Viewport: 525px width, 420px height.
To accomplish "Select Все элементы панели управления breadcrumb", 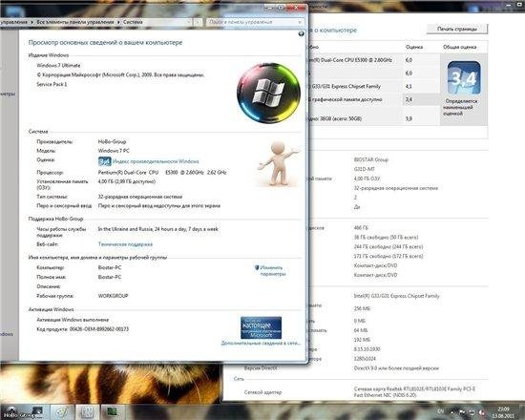I will pos(75,22).
